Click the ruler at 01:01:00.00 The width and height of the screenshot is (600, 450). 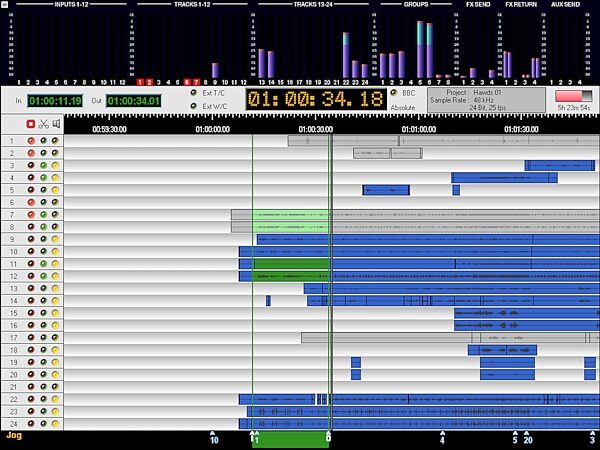click(419, 129)
